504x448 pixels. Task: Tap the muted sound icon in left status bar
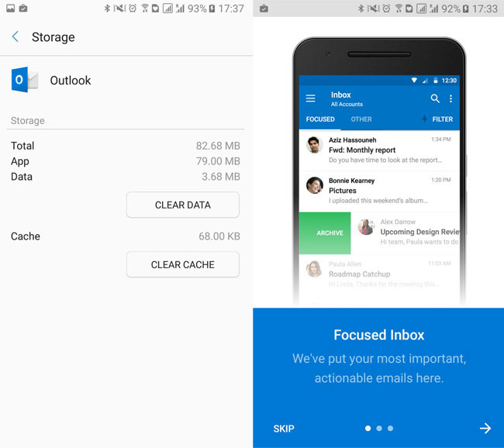point(119,9)
